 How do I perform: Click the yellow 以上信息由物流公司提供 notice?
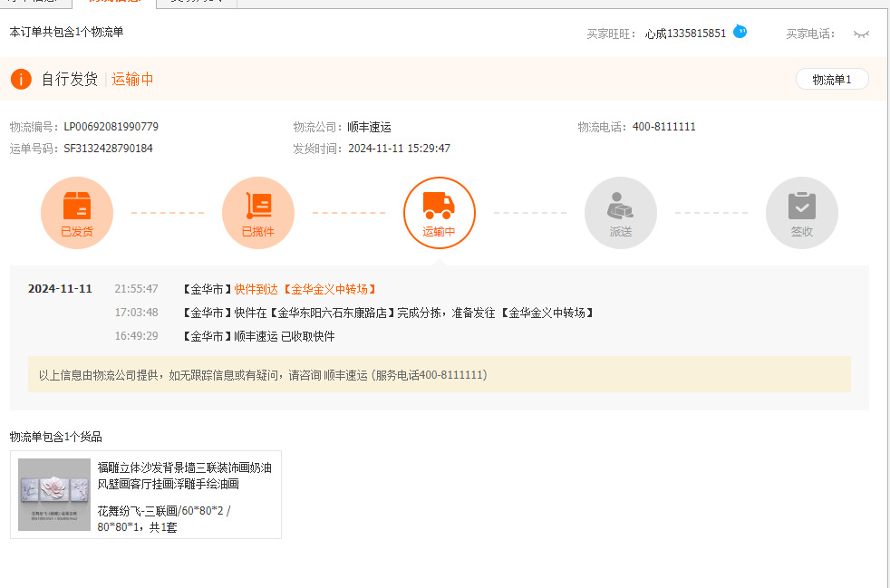point(440,374)
